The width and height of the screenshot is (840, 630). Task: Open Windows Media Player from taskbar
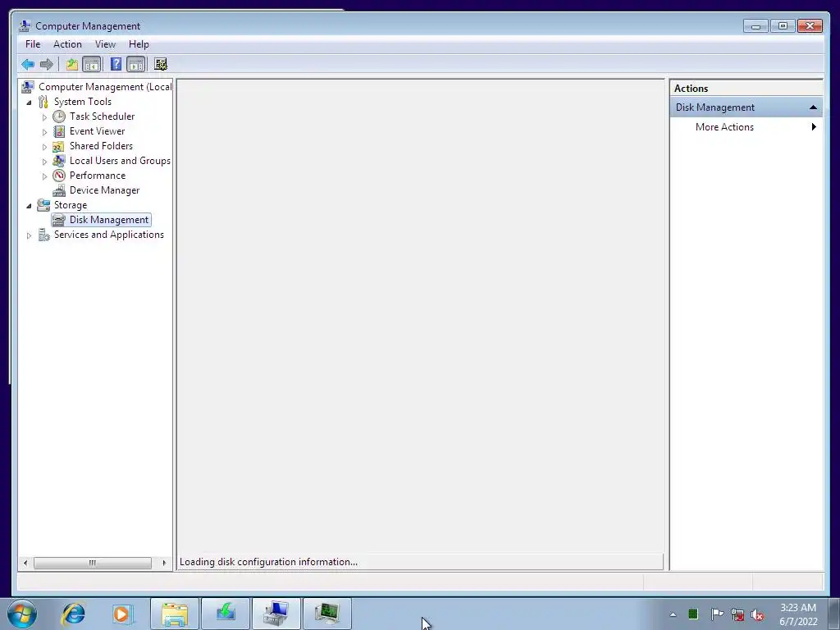pyautogui.click(x=122, y=614)
